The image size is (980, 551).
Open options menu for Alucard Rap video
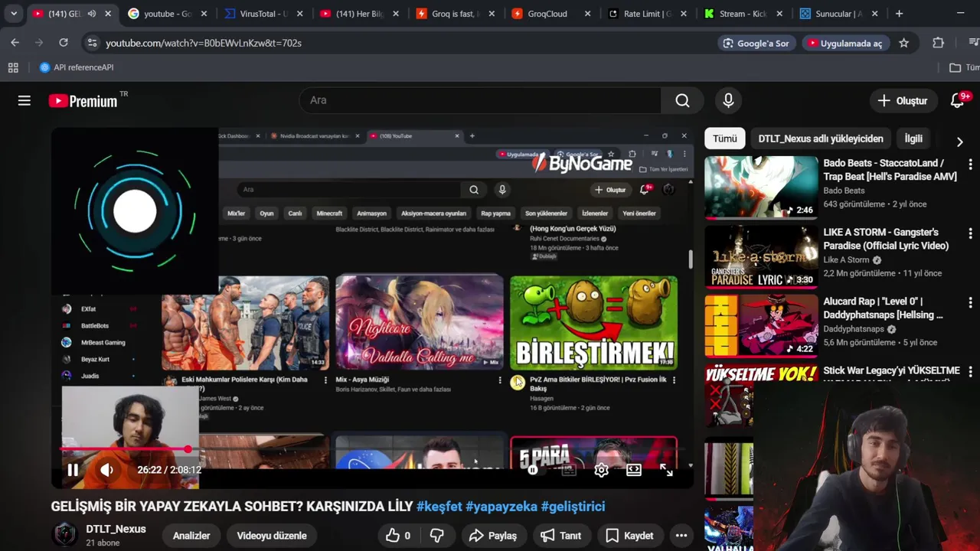[x=971, y=303]
